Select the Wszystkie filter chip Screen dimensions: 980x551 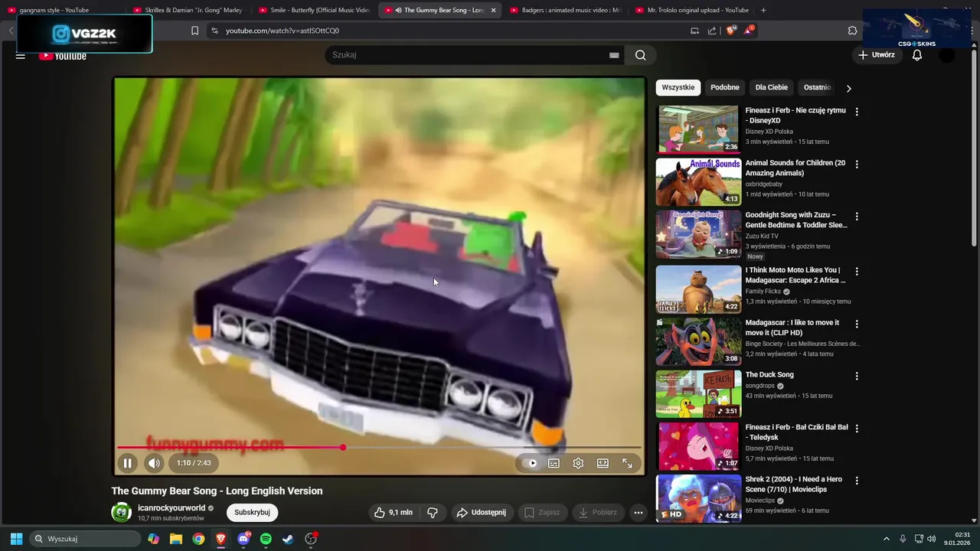678,87
